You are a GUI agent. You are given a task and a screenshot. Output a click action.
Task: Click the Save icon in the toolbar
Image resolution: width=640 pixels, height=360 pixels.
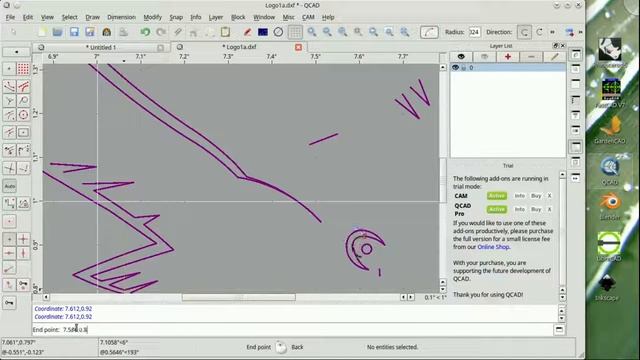(x=74, y=32)
